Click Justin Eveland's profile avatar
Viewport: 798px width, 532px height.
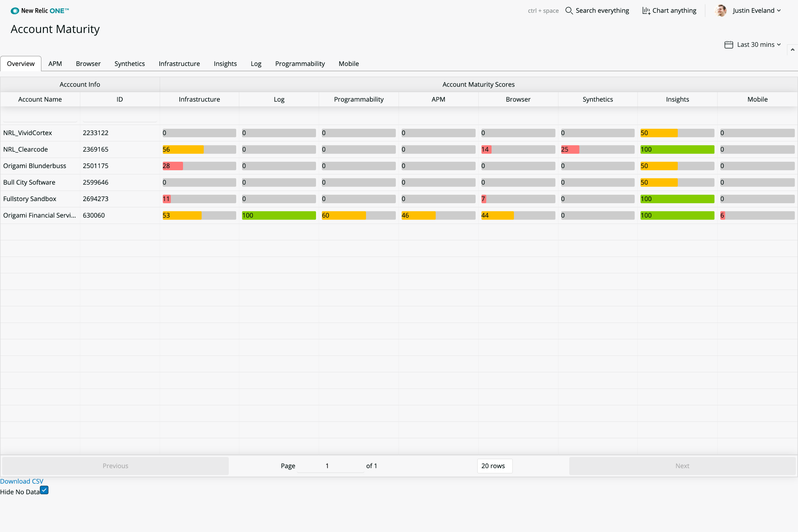721,11
